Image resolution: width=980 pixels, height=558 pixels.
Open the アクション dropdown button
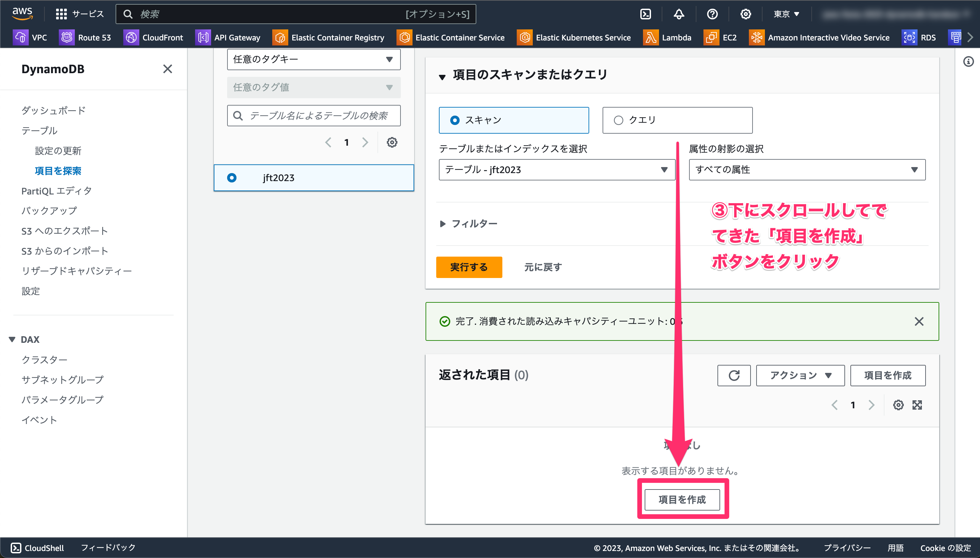[800, 376]
